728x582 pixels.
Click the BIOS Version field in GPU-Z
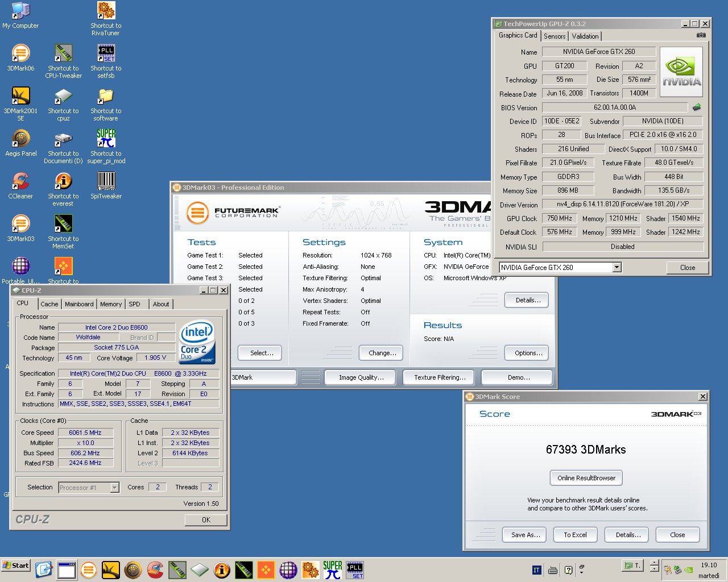click(615, 107)
